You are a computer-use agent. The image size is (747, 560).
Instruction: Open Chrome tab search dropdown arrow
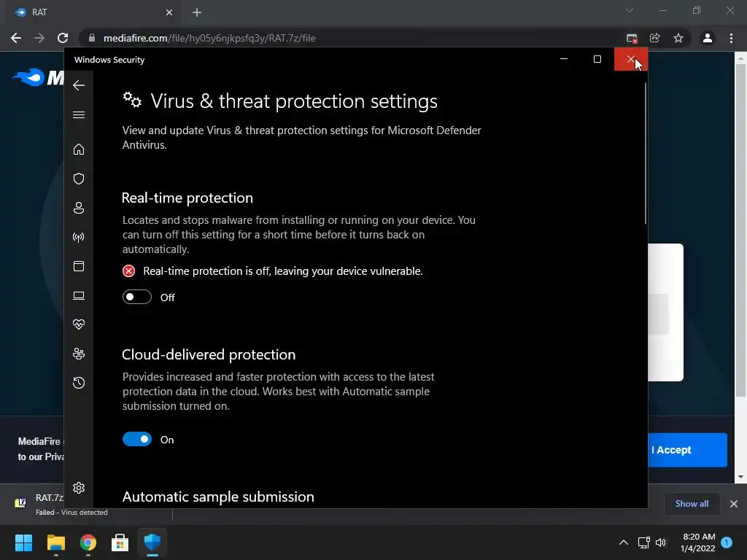[630, 10]
